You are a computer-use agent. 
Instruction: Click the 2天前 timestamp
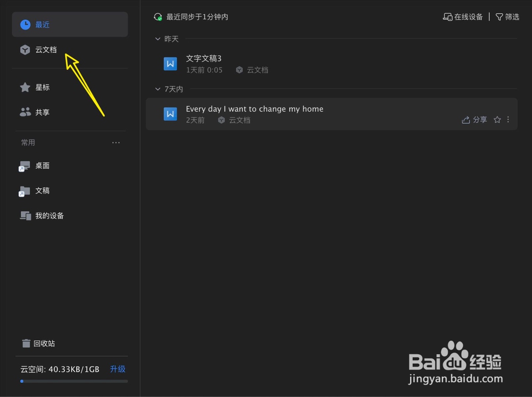click(195, 120)
